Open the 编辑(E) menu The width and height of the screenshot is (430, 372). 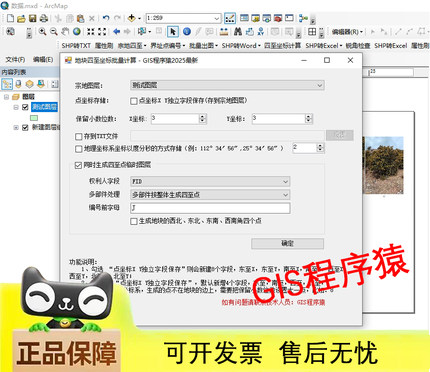pos(43,60)
